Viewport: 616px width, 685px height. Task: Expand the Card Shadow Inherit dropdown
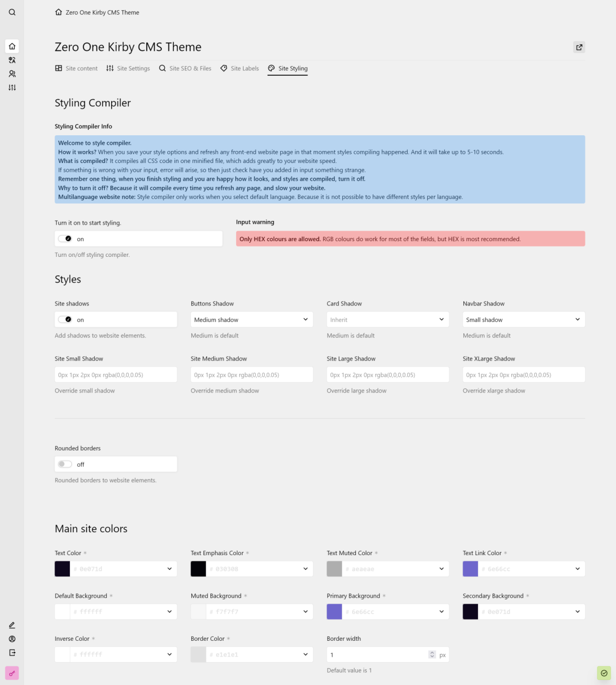[x=387, y=319]
